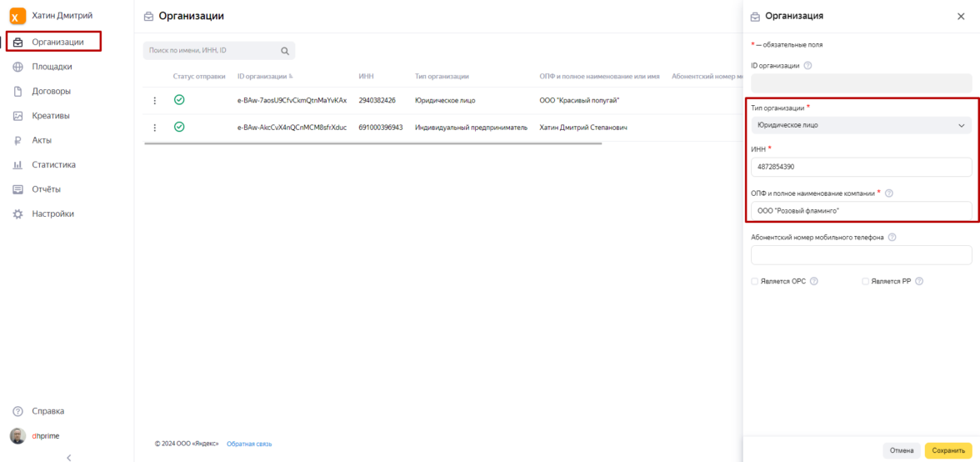
Task: Click the Обратная связь link
Action: point(249,444)
